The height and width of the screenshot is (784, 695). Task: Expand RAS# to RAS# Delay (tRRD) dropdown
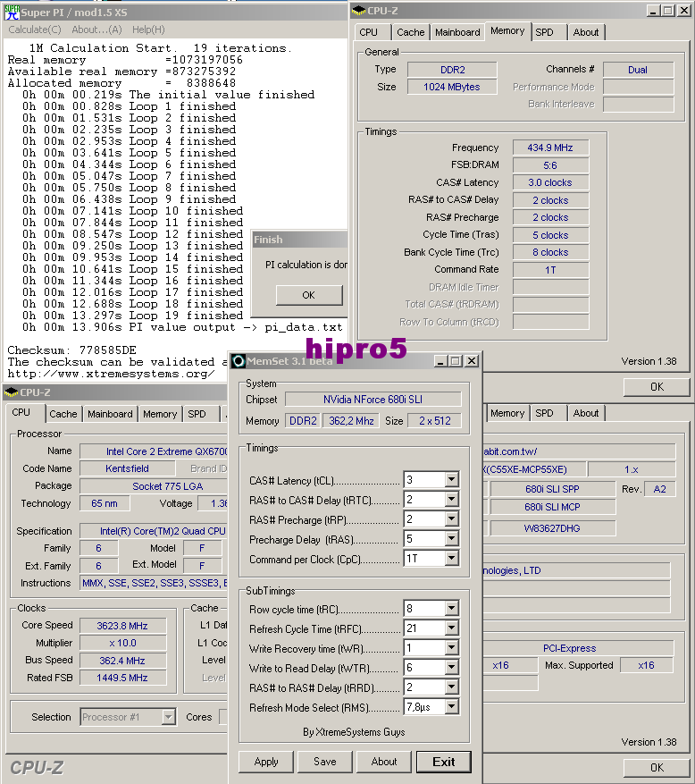coord(451,687)
